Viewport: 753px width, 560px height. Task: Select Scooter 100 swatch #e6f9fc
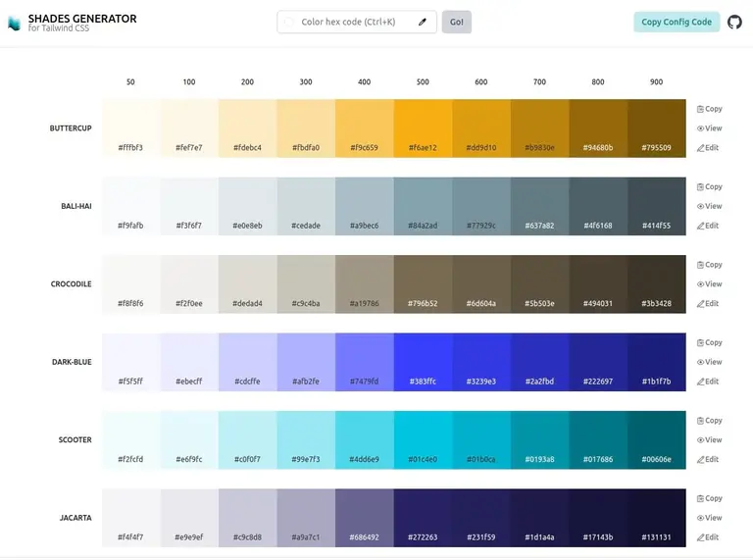tap(189, 440)
